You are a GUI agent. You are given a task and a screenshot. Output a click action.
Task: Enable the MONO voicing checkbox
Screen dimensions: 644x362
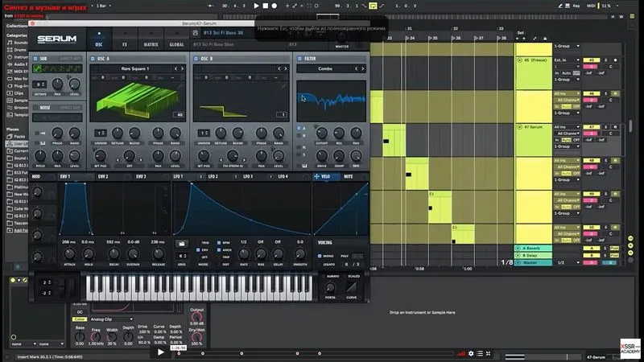click(320, 256)
